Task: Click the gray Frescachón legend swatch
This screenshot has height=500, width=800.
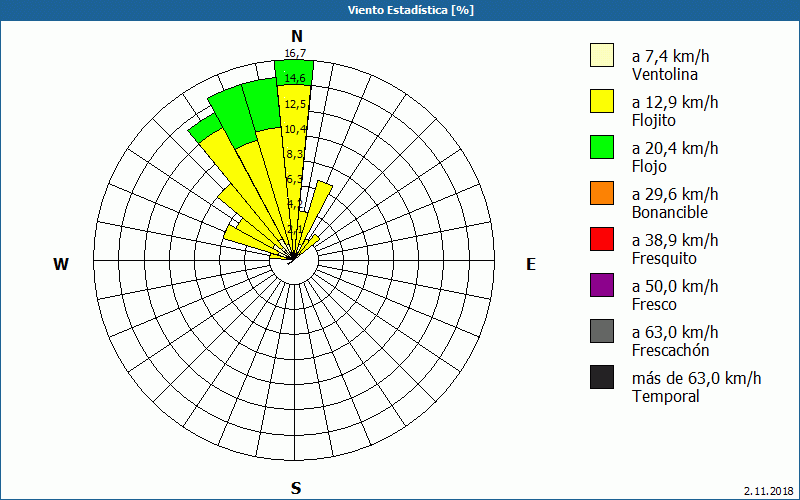Action: (x=602, y=331)
